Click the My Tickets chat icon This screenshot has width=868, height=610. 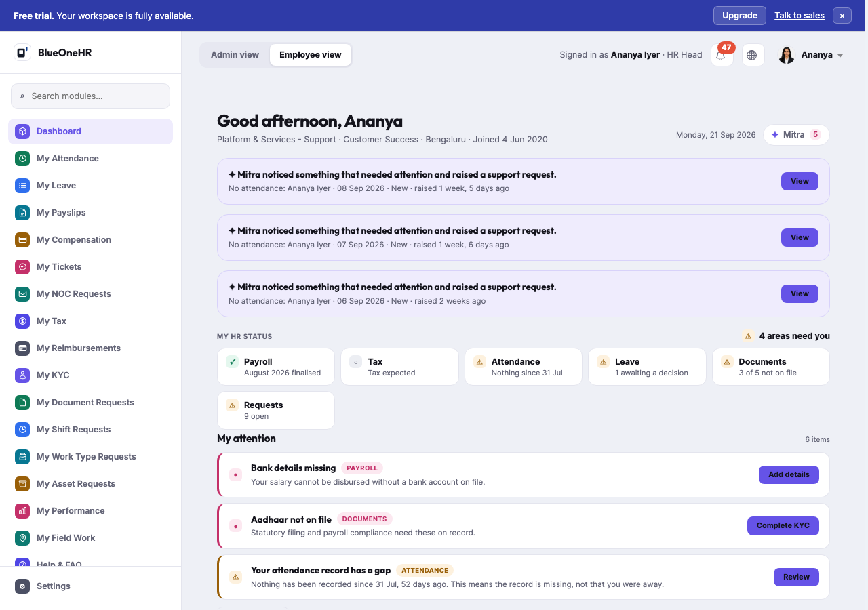22,267
